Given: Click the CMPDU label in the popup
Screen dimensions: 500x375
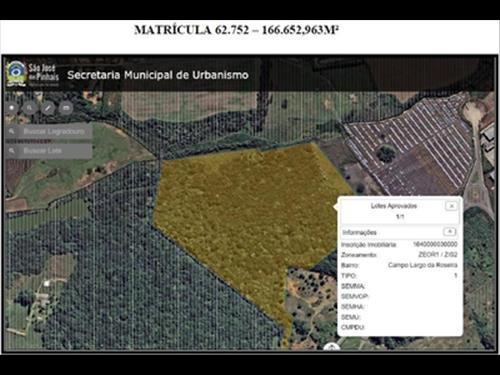Looking at the screenshot, I should coord(353,327).
